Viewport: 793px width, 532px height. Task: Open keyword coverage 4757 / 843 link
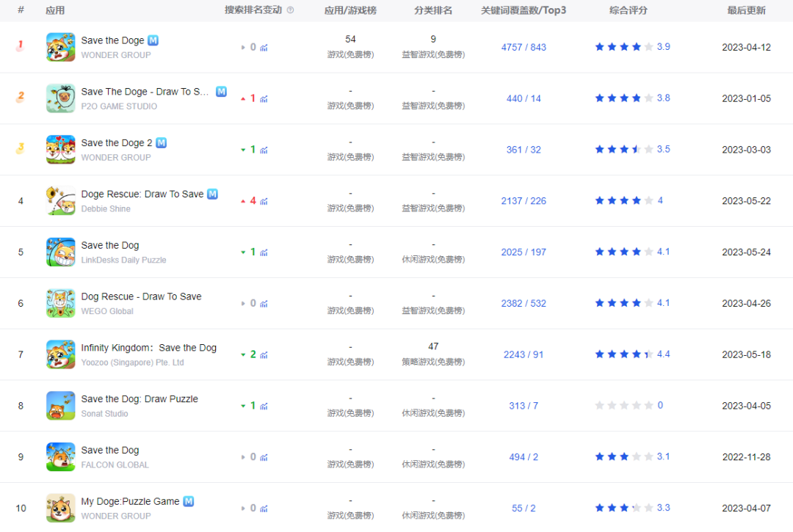(x=524, y=47)
